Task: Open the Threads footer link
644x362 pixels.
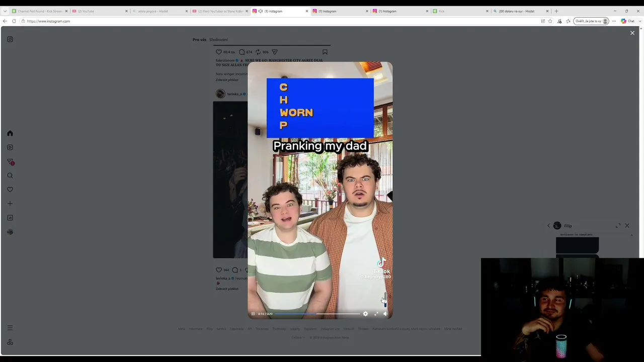Action: [363, 329]
